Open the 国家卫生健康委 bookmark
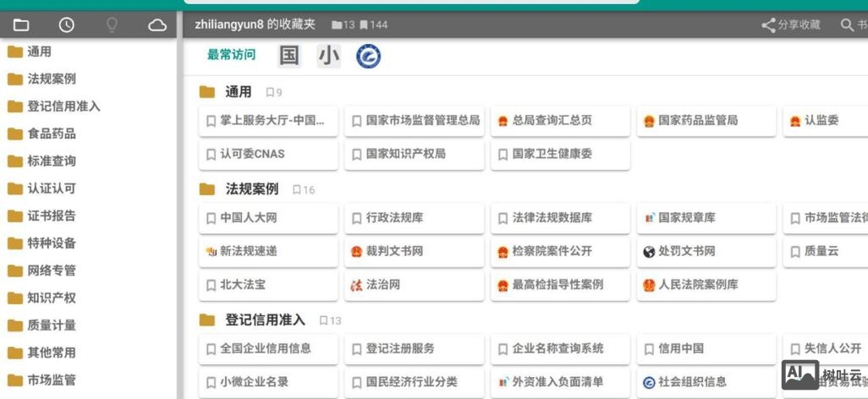868x399 pixels. tap(560, 155)
